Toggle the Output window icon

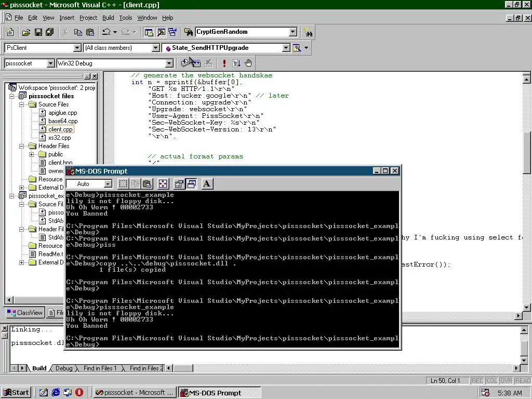point(161,32)
